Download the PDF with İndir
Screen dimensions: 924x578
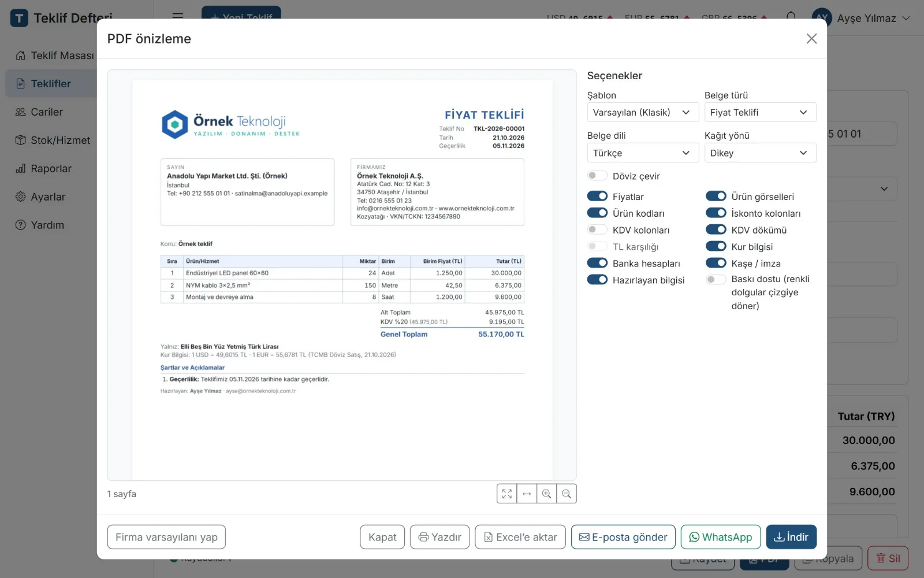click(x=791, y=537)
